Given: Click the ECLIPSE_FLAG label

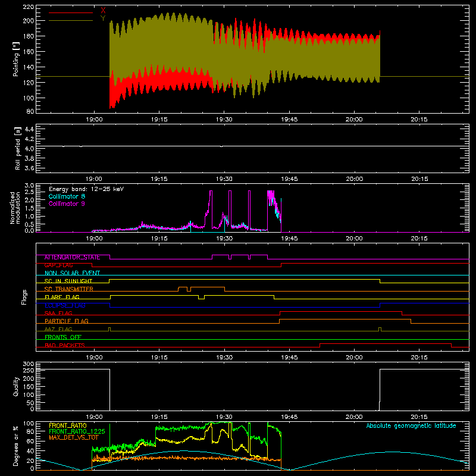Looking at the screenshot, I should 65,305.
